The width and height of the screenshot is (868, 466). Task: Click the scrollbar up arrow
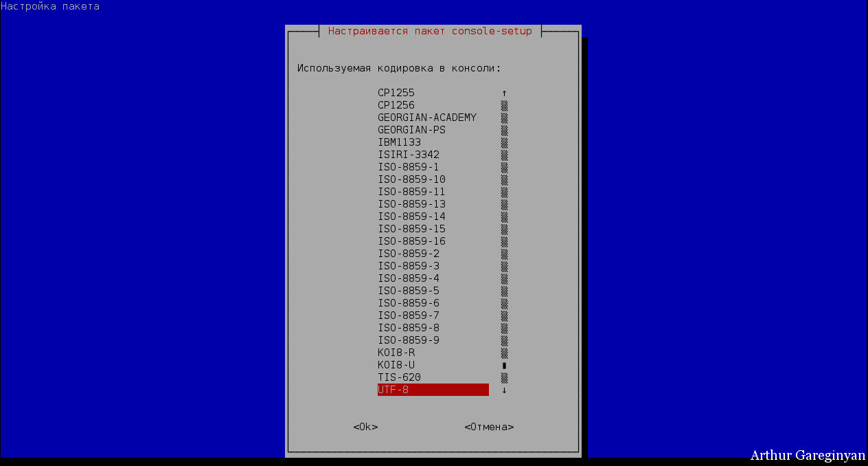pyautogui.click(x=504, y=93)
